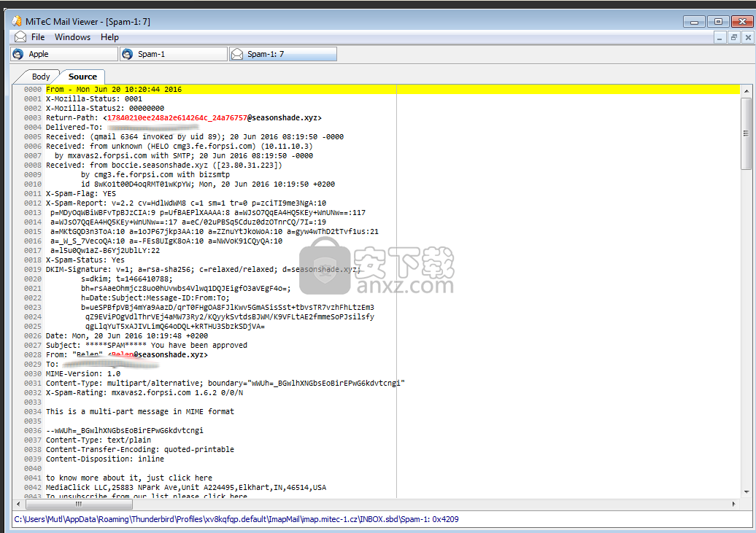Click line 'X-Spam-Flag: YES'
The height and width of the screenshot is (533, 756).
[x=81, y=194]
